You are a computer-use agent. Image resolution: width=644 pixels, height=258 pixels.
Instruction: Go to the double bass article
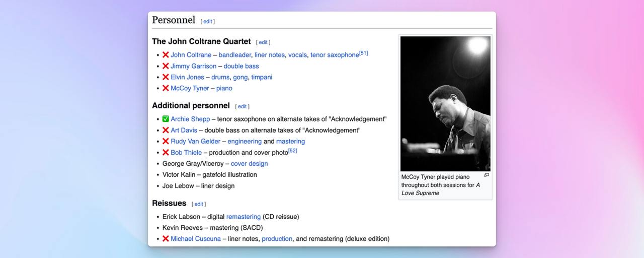coord(241,66)
